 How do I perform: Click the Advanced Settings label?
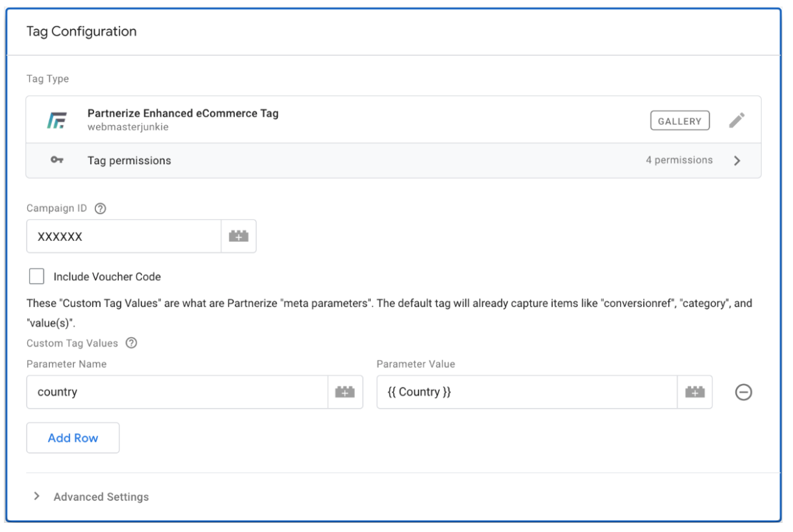101,497
